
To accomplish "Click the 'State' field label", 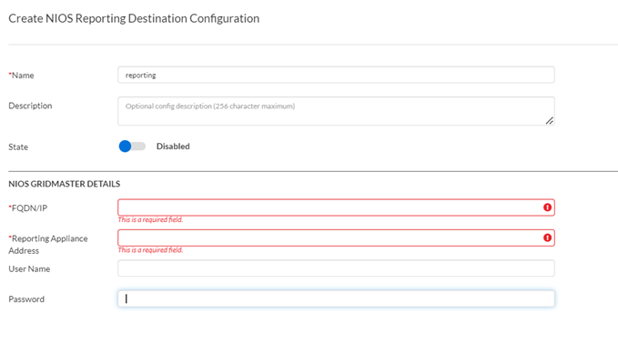I will coord(18,147).
